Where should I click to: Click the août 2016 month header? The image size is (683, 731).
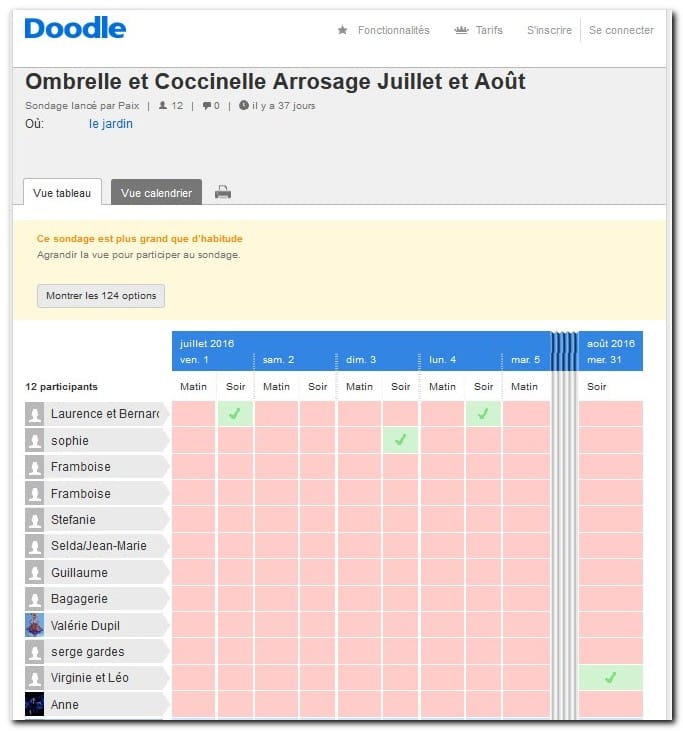pyautogui.click(x=611, y=344)
